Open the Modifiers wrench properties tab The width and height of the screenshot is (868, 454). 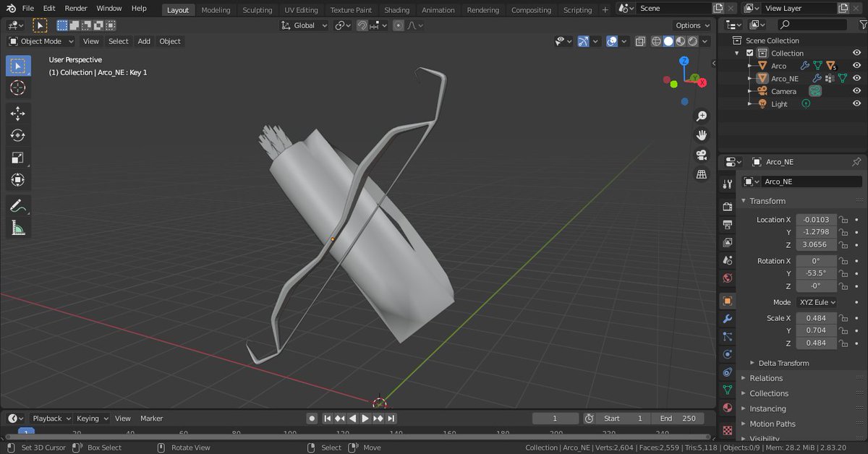point(728,319)
